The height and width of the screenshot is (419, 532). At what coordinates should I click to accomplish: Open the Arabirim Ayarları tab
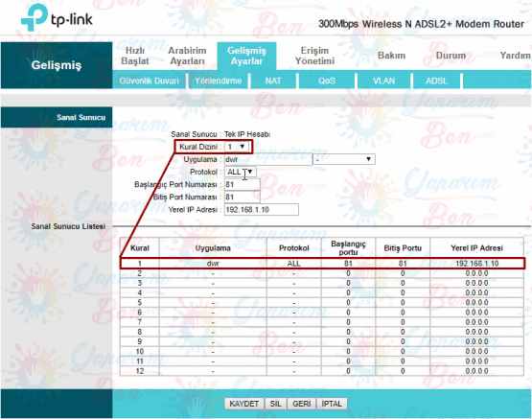pyautogui.click(x=187, y=56)
